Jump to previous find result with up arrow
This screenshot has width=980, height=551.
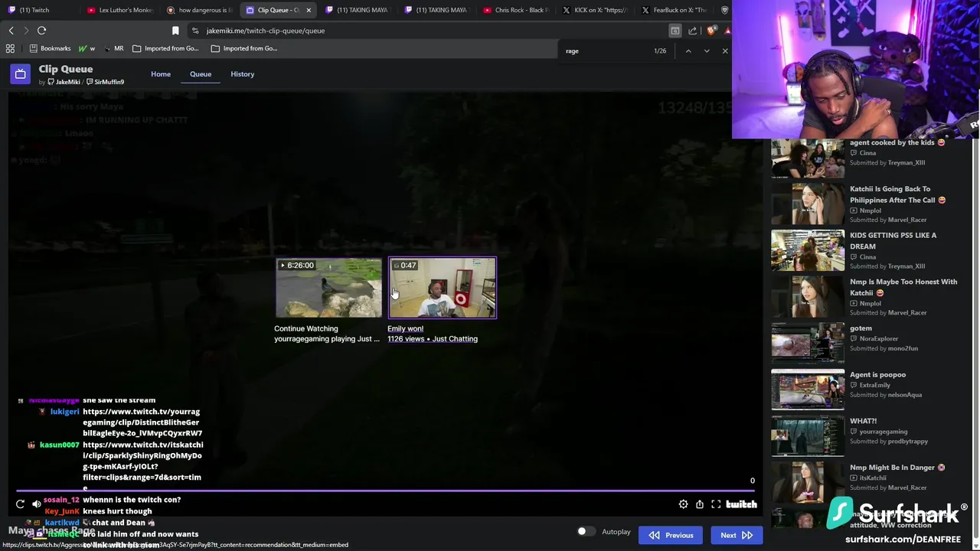tap(688, 51)
